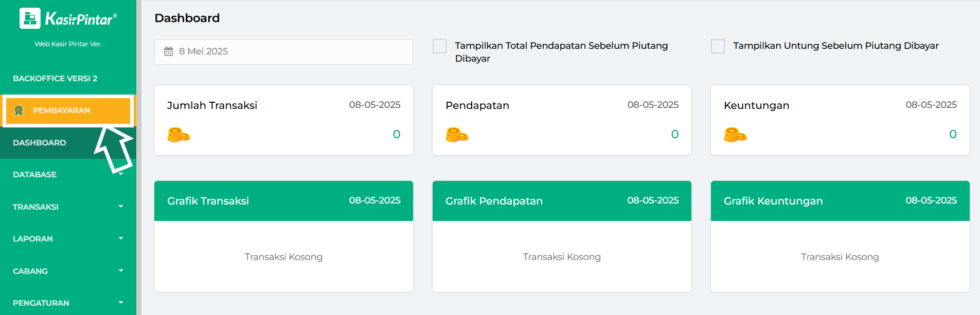Open the Dashboard sidebar item
This screenshot has width=980, height=315.
coord(40,143)
